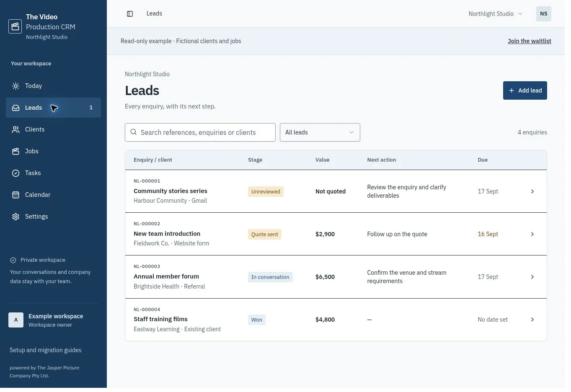The width and height of the screenshot is (571, 392).
Task: Navigate to Jobs in the sidebar
Action: (53, 151)
